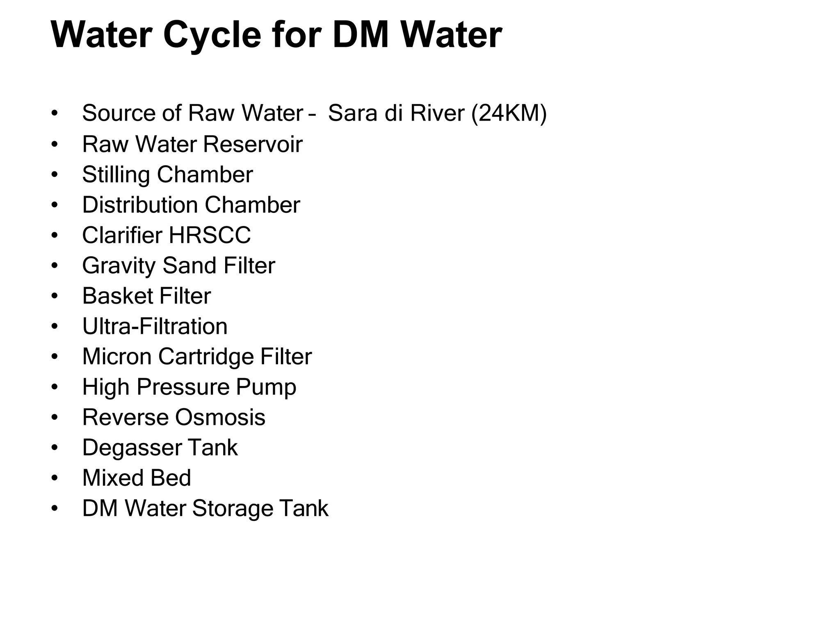840x630 pixels.
Task: Click the slide title Water Cycle for DM Water
Action: tap(276, 35)
